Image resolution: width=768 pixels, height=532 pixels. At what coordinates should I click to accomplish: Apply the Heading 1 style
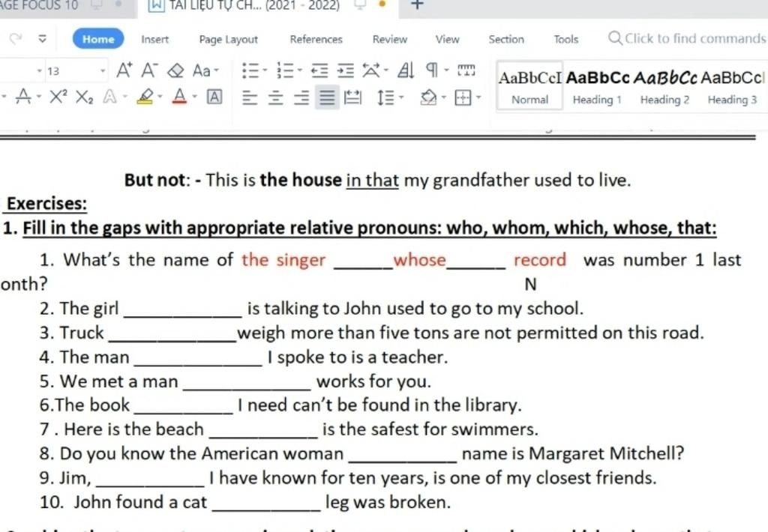pos(597,87)
